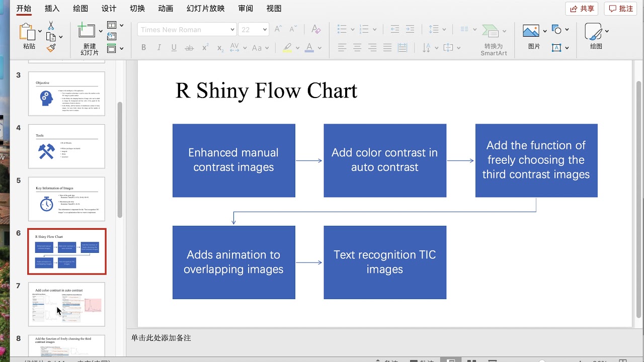
Task: Open the 动画 ribbon tab
Action: click(x=166, y=9)
